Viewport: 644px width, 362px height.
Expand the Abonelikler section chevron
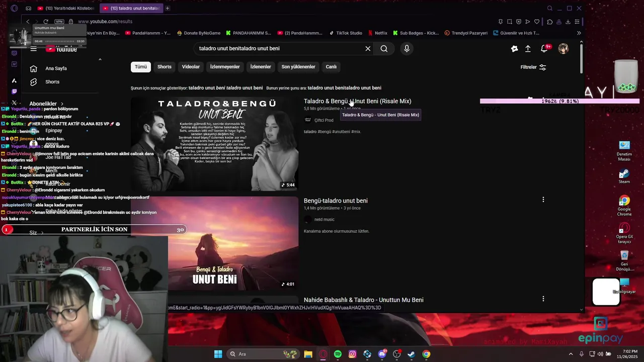click(62, 104)
